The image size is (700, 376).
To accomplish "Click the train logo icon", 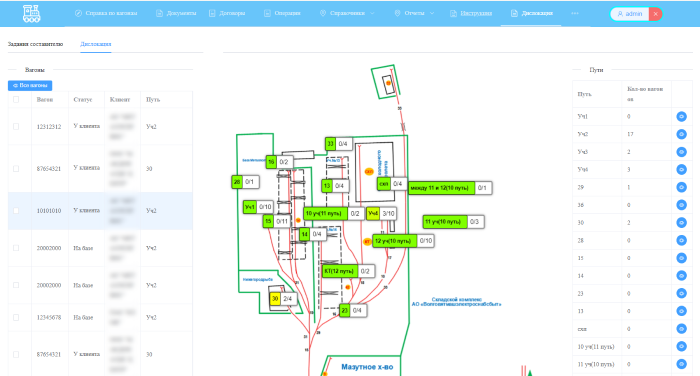I will (32, 14).
